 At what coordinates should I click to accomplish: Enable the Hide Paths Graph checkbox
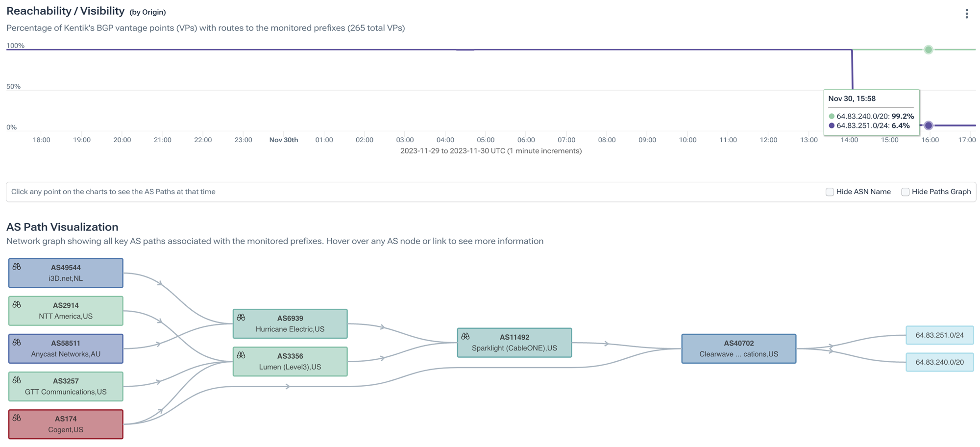tap(905, 192)
